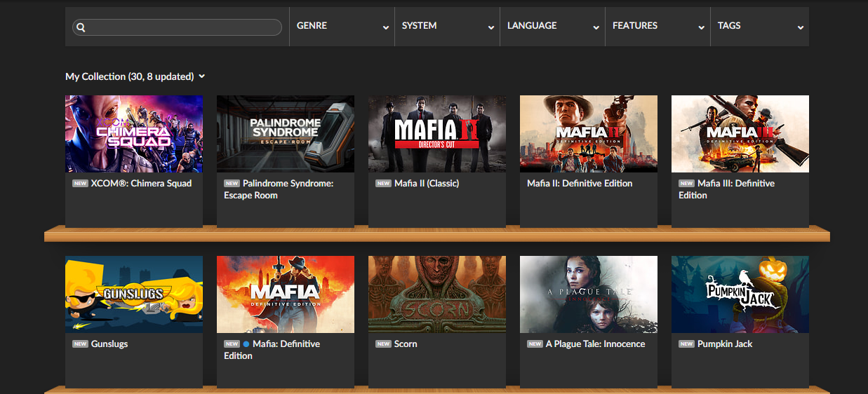868x394 pixels.
Task: Click NEW badge on XCOM Chimera Squad
Action: pos(80,184)
